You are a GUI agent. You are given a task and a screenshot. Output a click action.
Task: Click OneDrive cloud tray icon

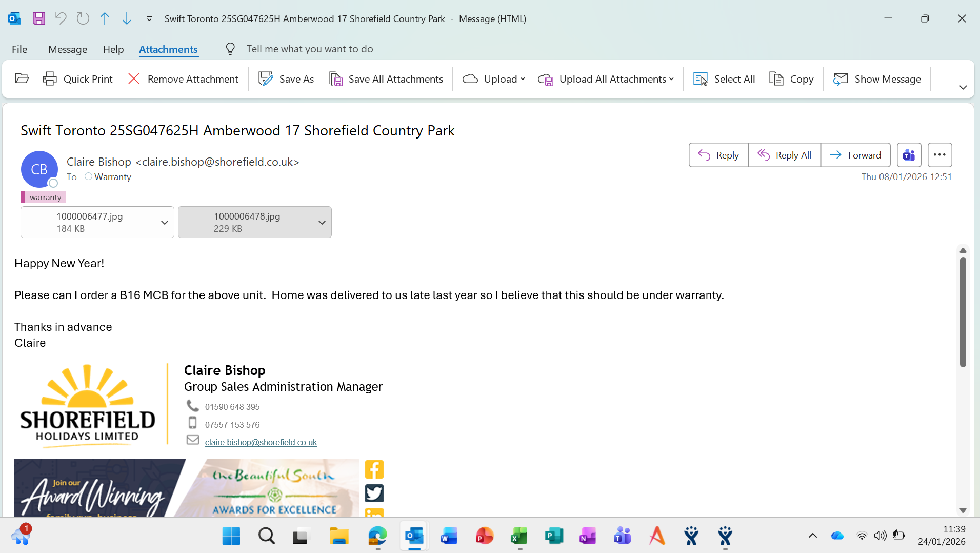coord(837,536)
